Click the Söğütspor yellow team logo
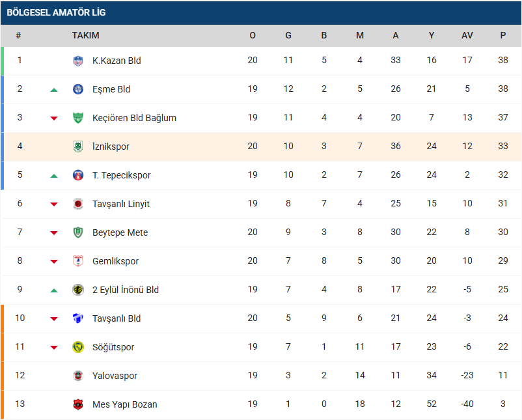 [78, 347]
